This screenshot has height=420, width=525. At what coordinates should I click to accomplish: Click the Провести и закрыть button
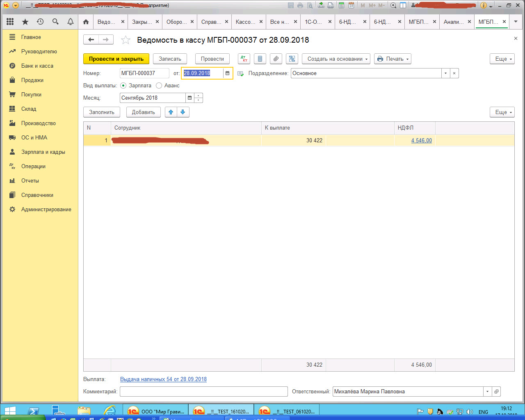(x=116, y=59)
